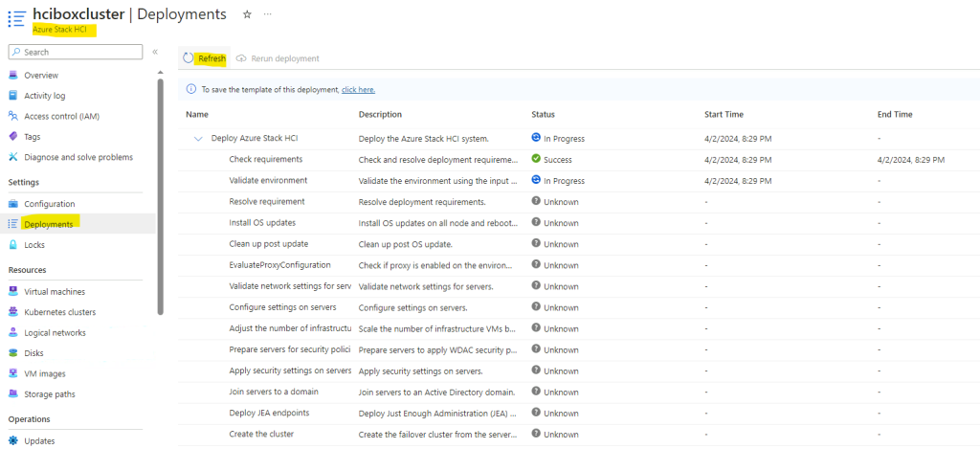
Task: Open Access control (IAM) in sidebar
Action: pos(62,116)
